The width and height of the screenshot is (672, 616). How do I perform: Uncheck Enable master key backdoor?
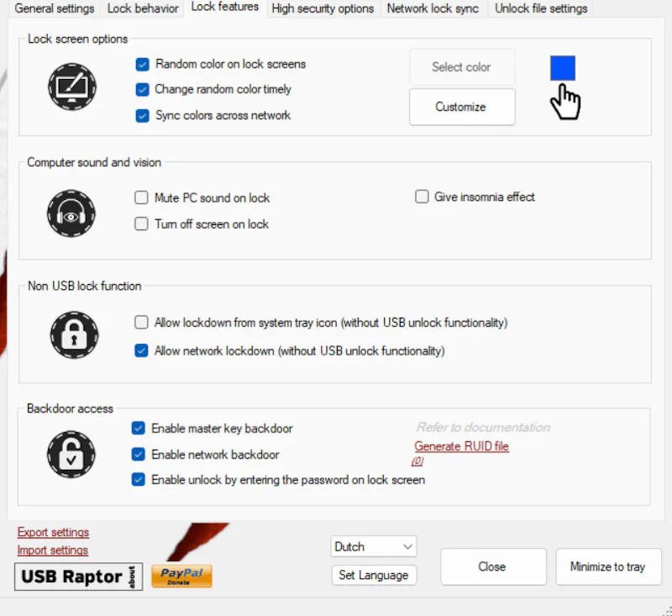139,429
